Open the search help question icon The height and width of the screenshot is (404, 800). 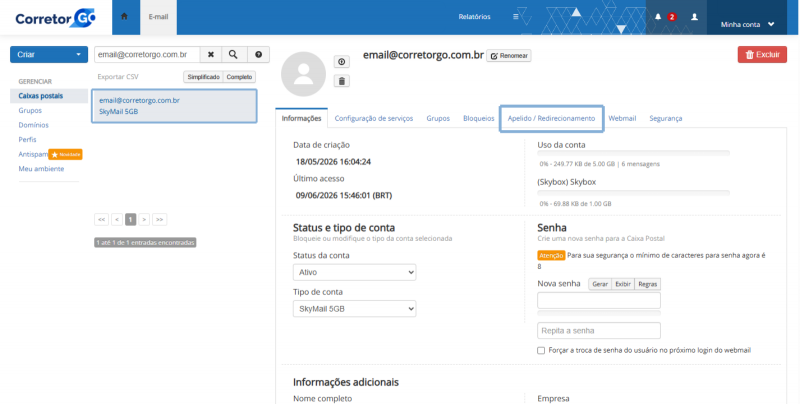[258, 54]
